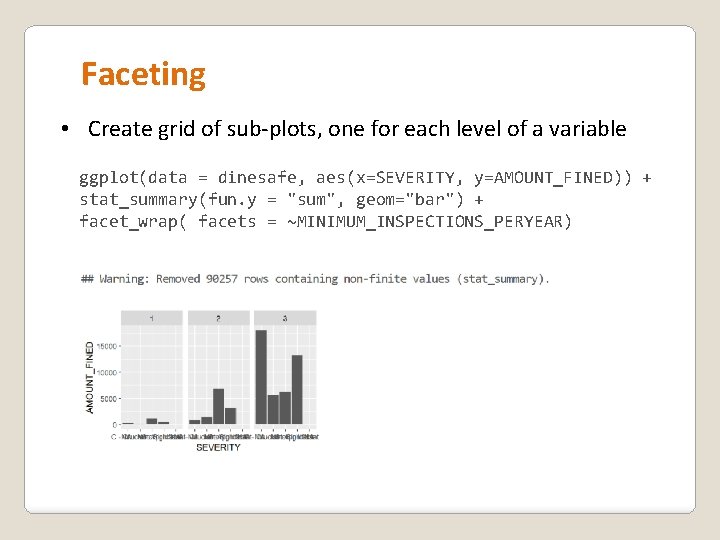The width and height of the screenshot is (720, 540).
Task: Click the tallest bar in facet 3
Action: tap(261, 377)
